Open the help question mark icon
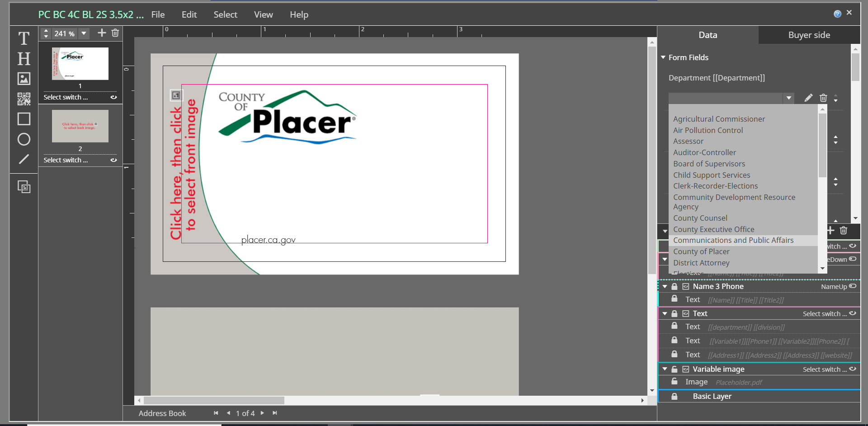The height and width of the screenshot is (426, 868). click(837, 14)
